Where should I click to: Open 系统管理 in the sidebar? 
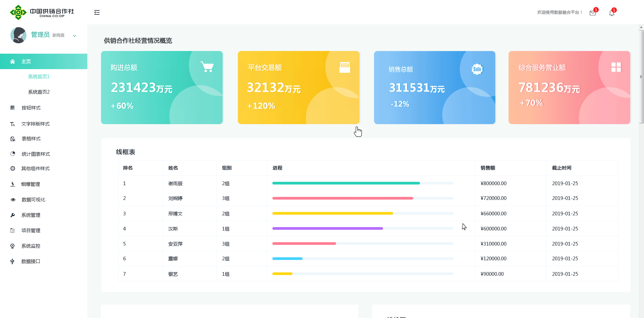pyautogui.click(x=31, y=215)
